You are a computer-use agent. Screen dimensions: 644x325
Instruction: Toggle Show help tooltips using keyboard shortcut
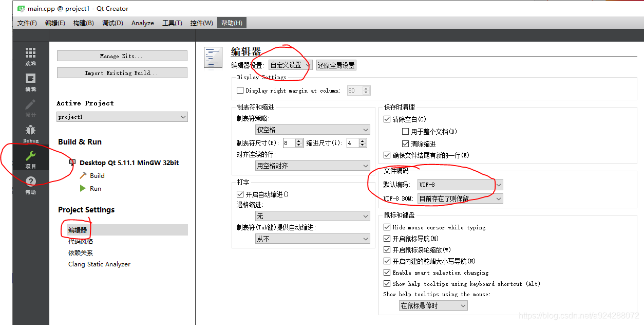[x=387, y=284]
